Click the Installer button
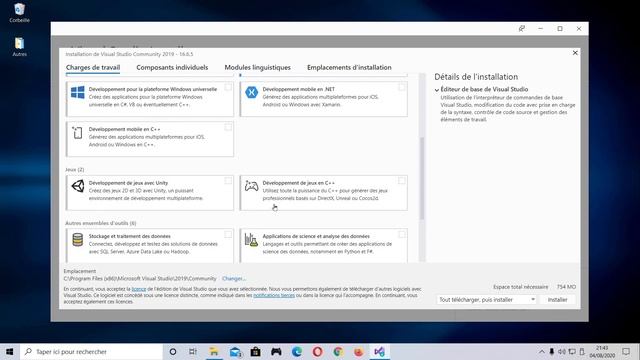This screenshot has width=640, height=360. [558, 300]
